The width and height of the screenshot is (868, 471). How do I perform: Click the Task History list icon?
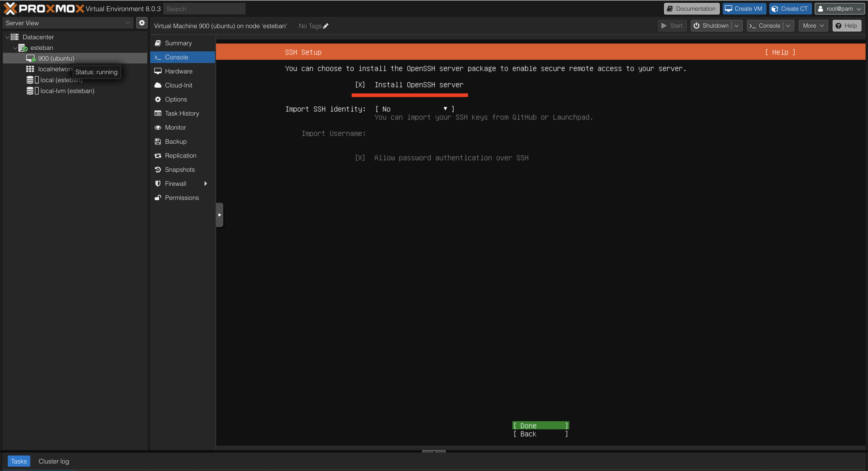158,113
